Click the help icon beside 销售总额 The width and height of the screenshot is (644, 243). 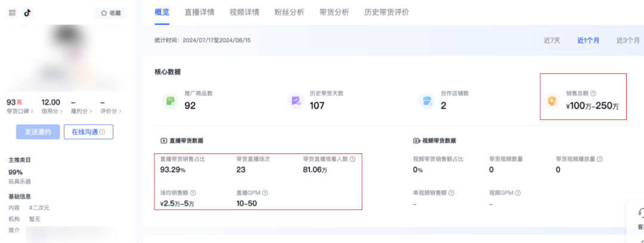point(593,93)
